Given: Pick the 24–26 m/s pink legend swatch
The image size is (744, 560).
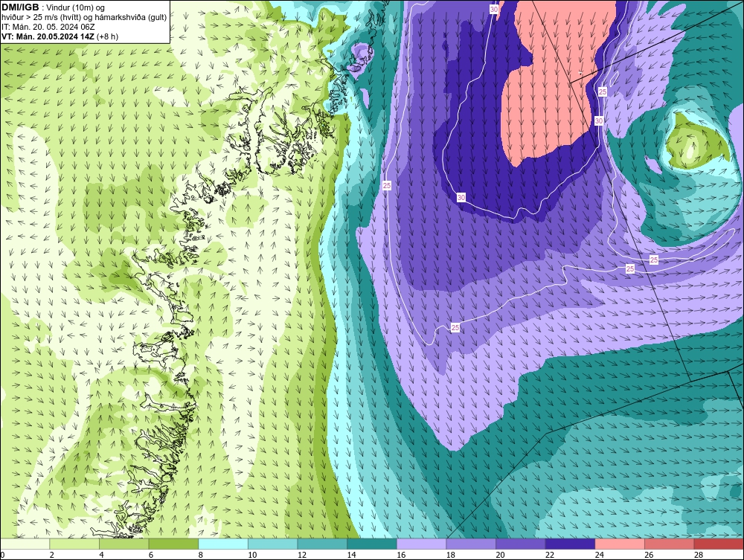Looking at the screenshot, I should 620,544.
